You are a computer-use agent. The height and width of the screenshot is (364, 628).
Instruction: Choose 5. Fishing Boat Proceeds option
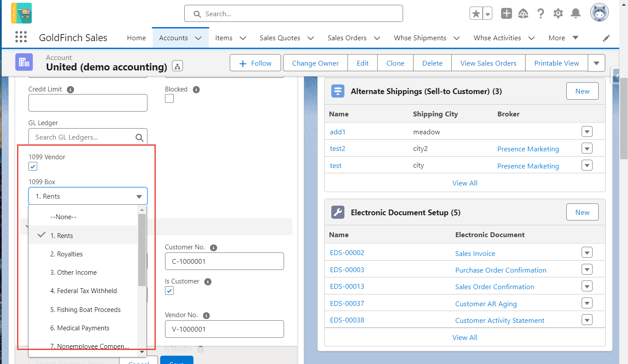tap(83, 310)
